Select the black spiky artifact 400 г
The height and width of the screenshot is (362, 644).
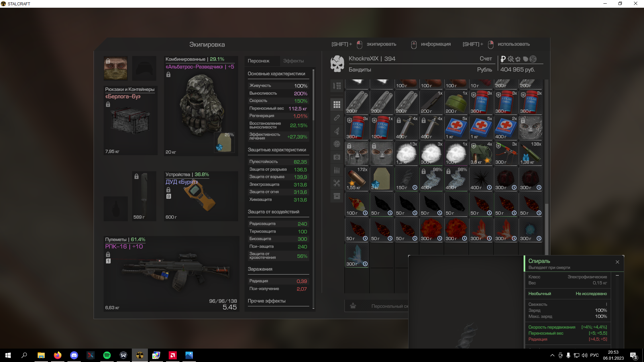coord(481,179)
